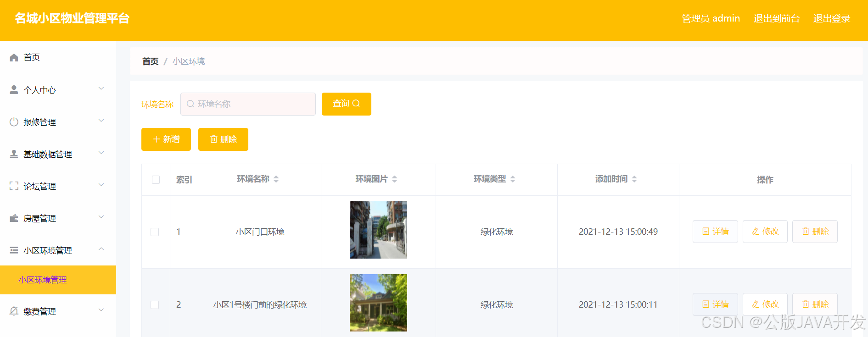The height and width of the screenshot is (337, 868).
Task: Open the 小区门口环境 street photo thumbnail
Action: coord(378,230)
